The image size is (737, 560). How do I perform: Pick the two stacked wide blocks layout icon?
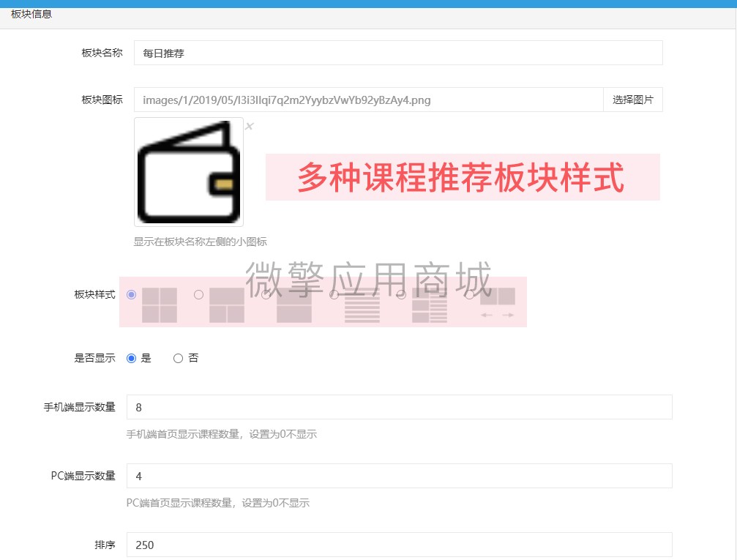click(294, 305)
